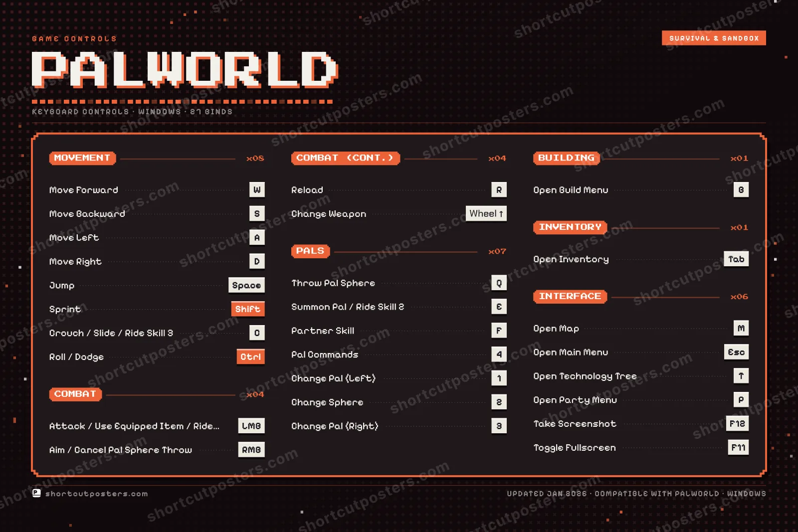
Task: Click the S key for Move Backward
Action: click(257, 213)
